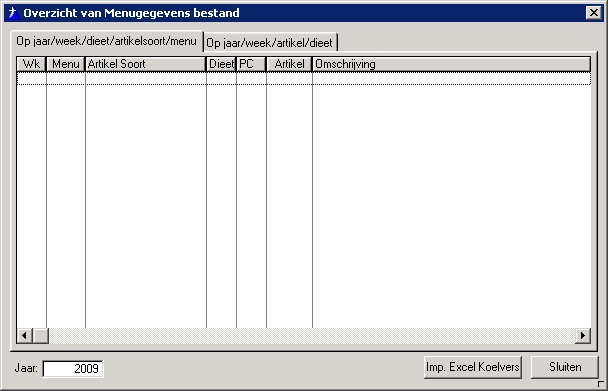Click the Imp. Excel Koelvers button
This screenshot has width=608, height=391.
[x=473, y=367]
